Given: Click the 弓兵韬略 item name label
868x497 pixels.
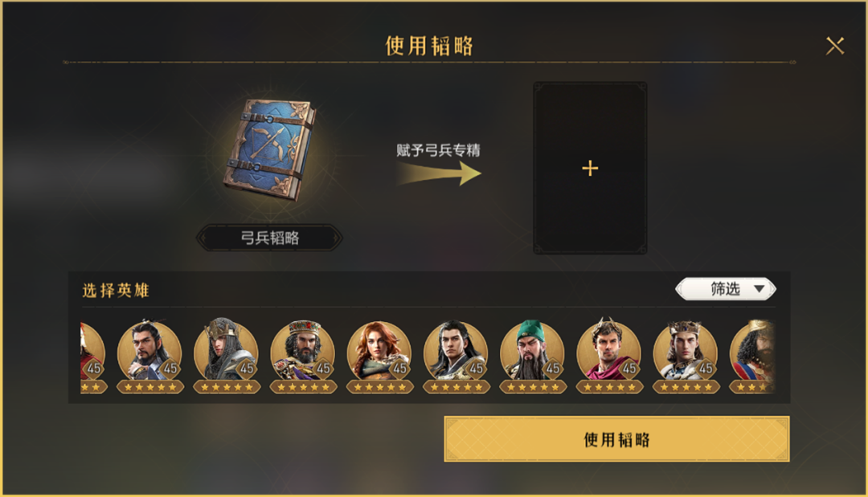Looking at the screenshot, I should pyautogui.click(x=269, y=238).
